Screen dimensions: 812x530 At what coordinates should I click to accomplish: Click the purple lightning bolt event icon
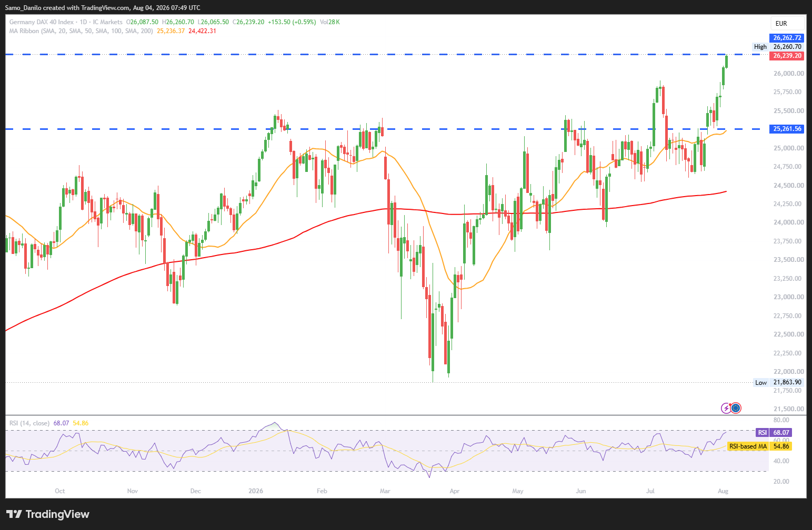pos(726,407)
